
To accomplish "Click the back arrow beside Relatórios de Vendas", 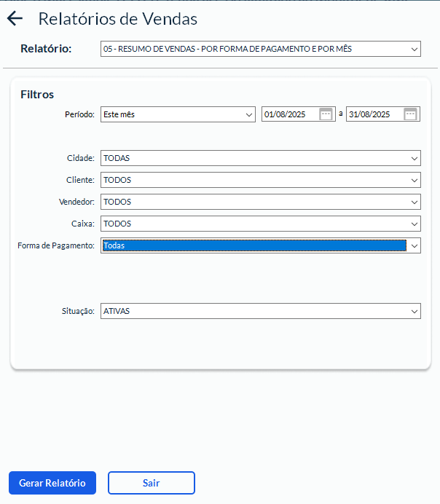I will [15, 19].
